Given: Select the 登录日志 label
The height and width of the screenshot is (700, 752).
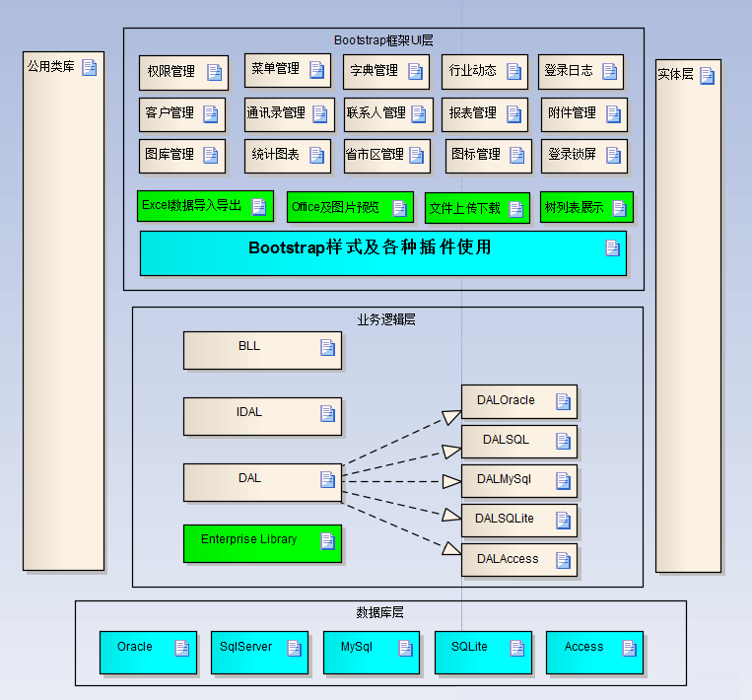Looking at the screenshot, I should pos(569,71).
